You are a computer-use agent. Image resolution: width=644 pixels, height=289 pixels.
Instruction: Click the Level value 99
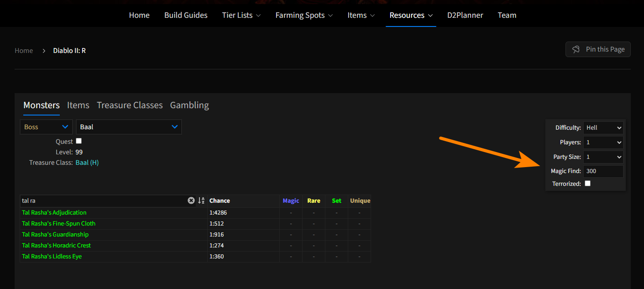point(79,152)
